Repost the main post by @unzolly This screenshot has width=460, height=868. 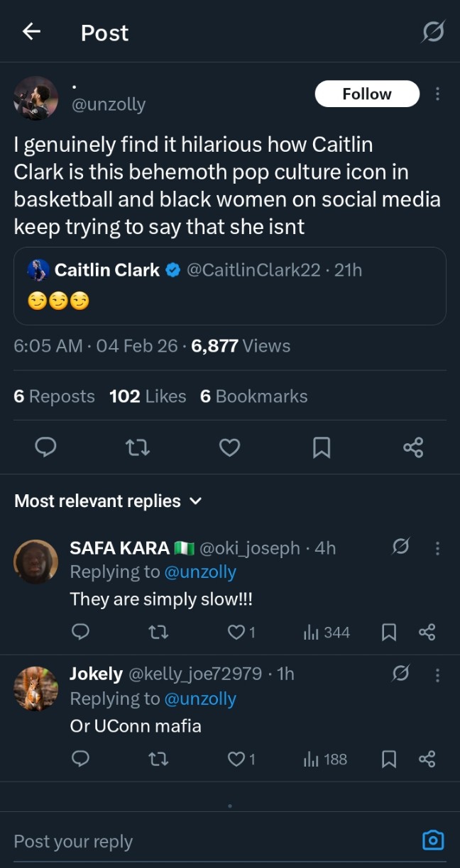tap(137, 447)
